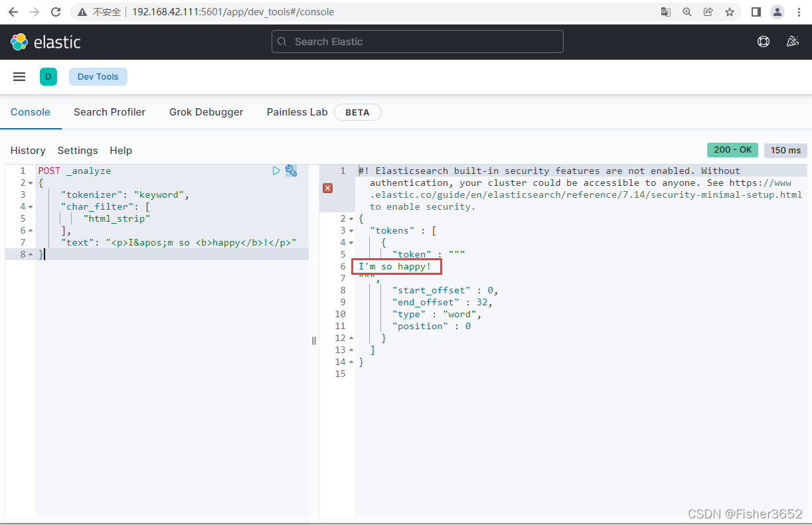Click the BETA badge

tap(357, 112)
